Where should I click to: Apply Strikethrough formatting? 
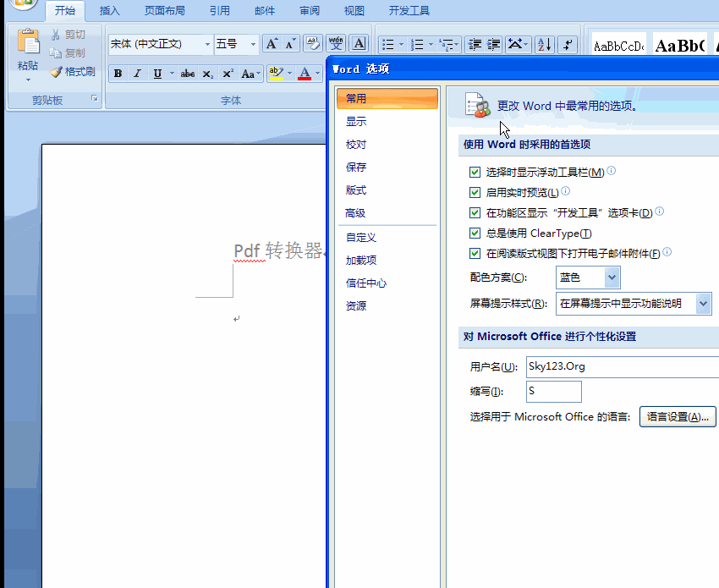click(x=187, y=74)
